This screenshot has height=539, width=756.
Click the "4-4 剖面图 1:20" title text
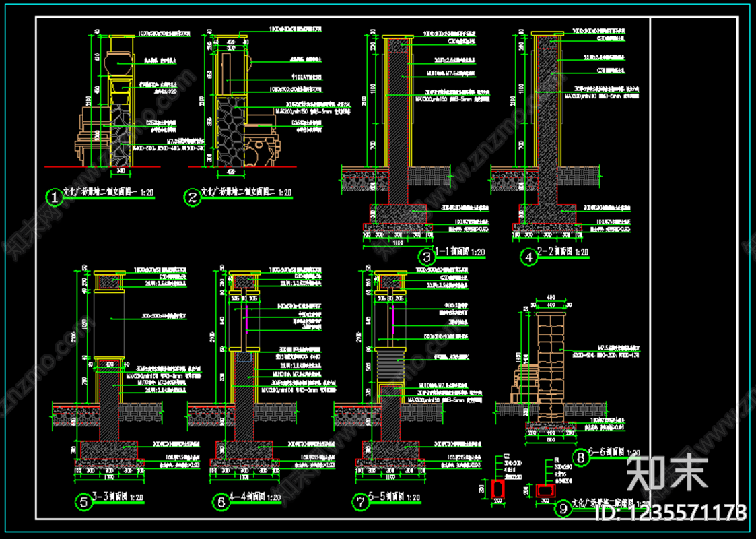pos(256,497)
